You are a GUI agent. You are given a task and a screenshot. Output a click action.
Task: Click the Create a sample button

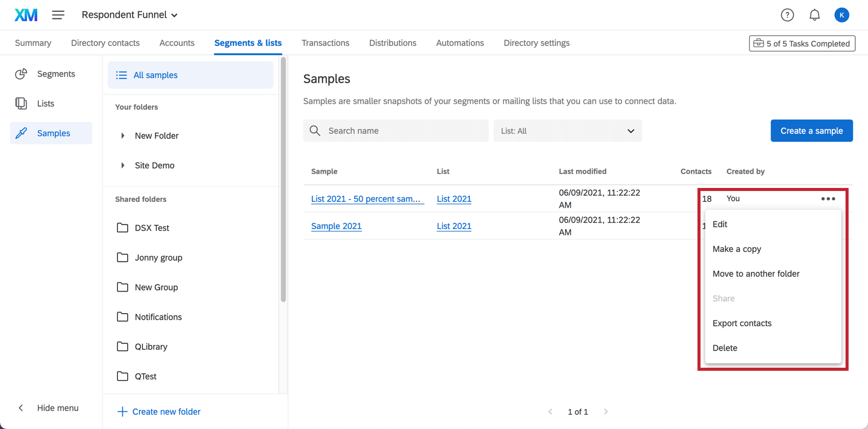tap(811, 131)
